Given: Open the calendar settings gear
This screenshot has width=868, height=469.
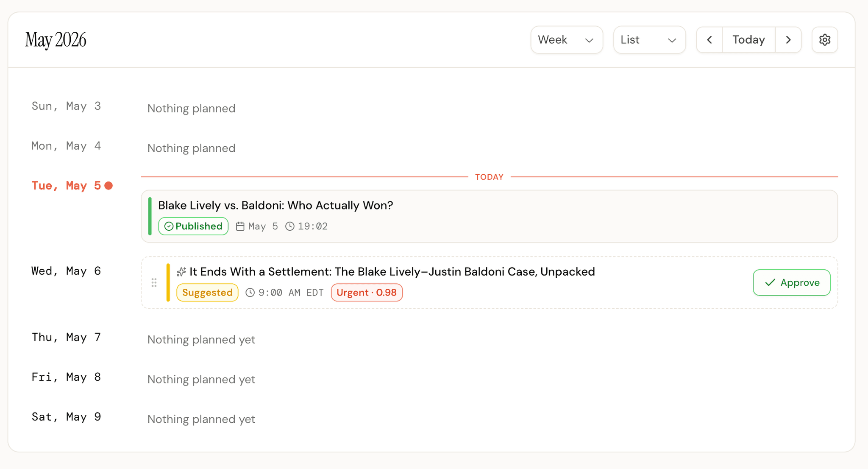Looking at the screenshot, I should [824, 40].
